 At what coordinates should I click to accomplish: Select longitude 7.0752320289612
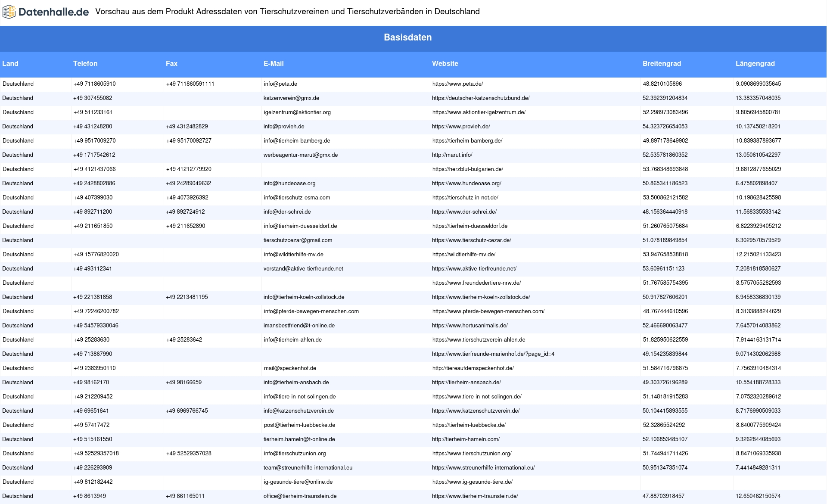(758, 397)
